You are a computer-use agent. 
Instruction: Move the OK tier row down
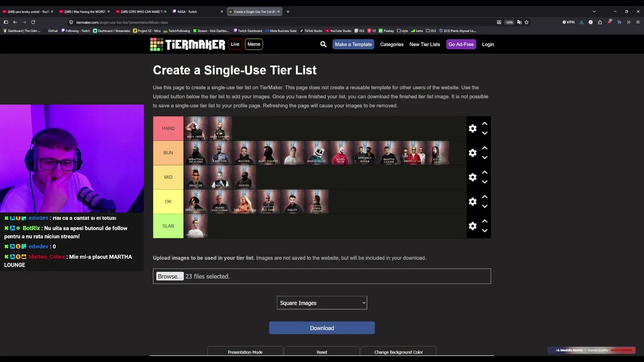point(485,206)
